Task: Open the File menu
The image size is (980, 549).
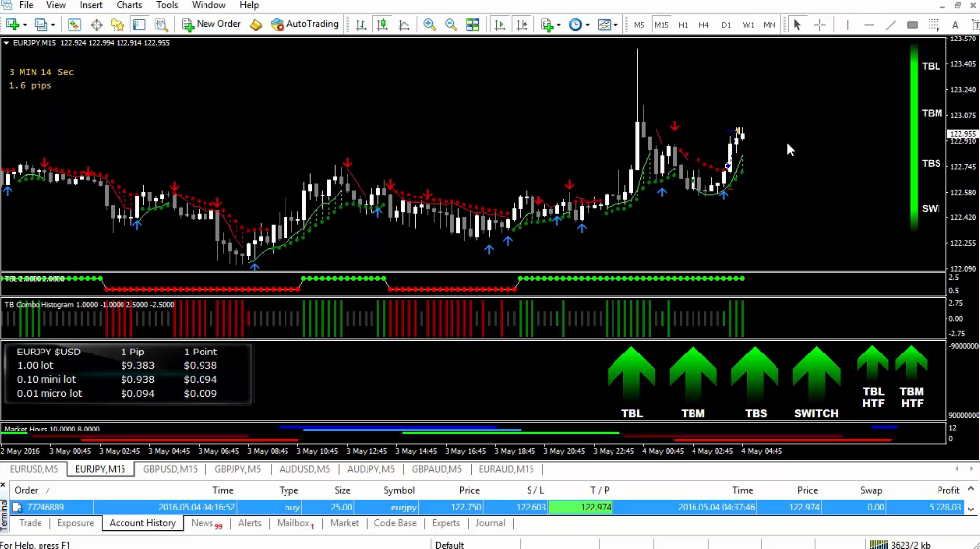Action: pyautogui.click(x=26, y=5)
